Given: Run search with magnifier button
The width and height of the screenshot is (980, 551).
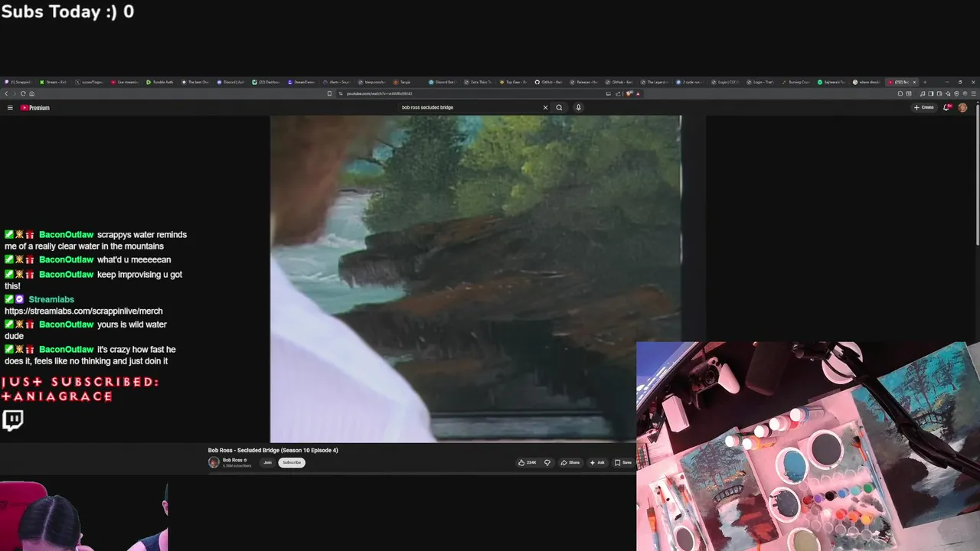Looking at the screenshot, I should pos(559,107).
